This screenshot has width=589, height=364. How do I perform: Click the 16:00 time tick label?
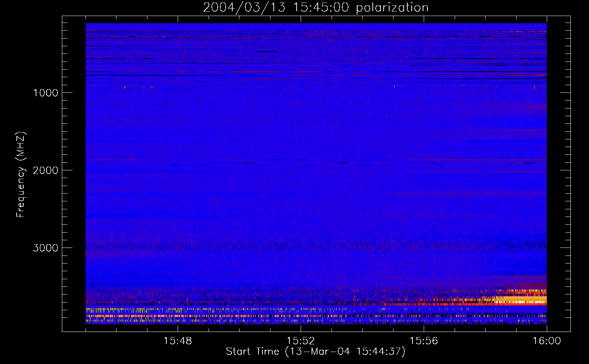click(x=547, y=341)
